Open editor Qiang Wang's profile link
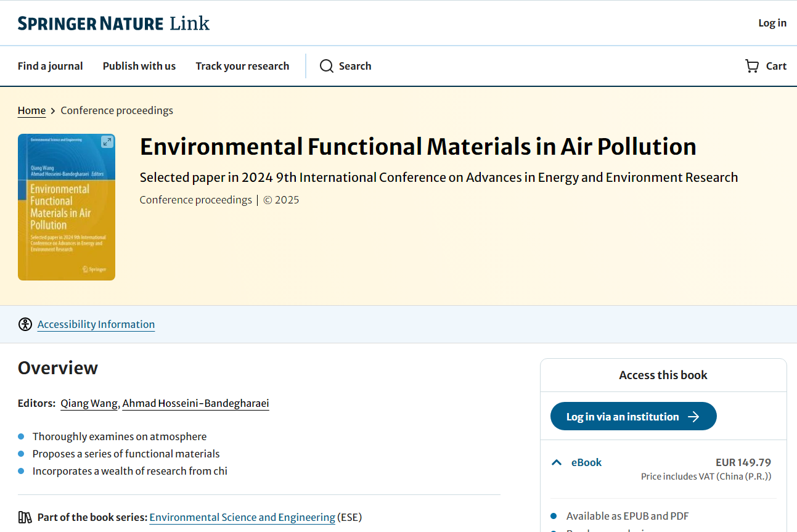The height and width of the screenshot is (532, 797). 89,403
